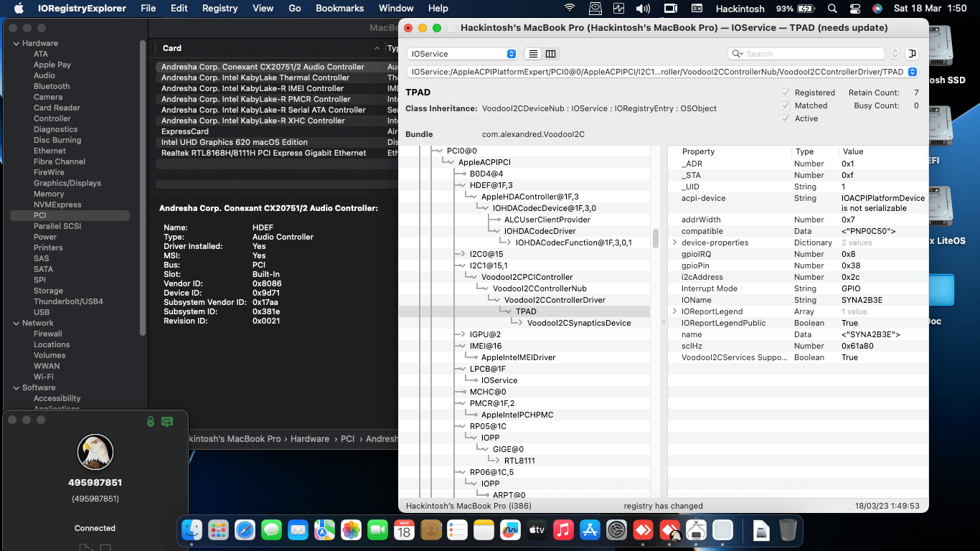The image size is (980, 551).
Task: Click Hardware in the System Information path bar
Action: tap(310, 439)
